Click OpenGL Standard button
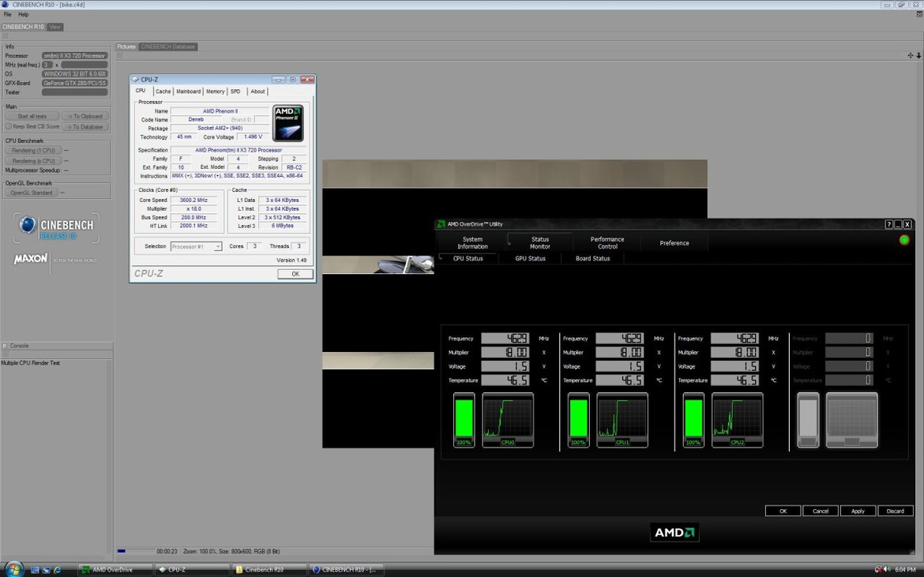 point(32,193)
